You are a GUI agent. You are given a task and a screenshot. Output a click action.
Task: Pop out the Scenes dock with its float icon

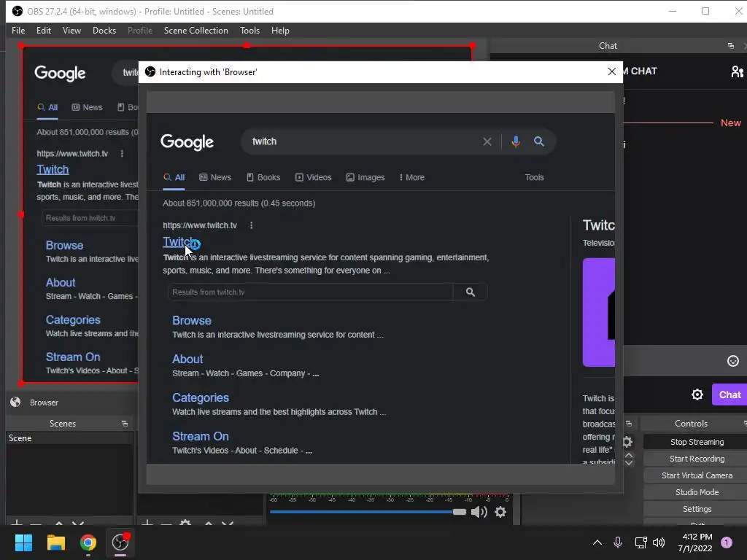pyautogui.click(x=125, y=424)
